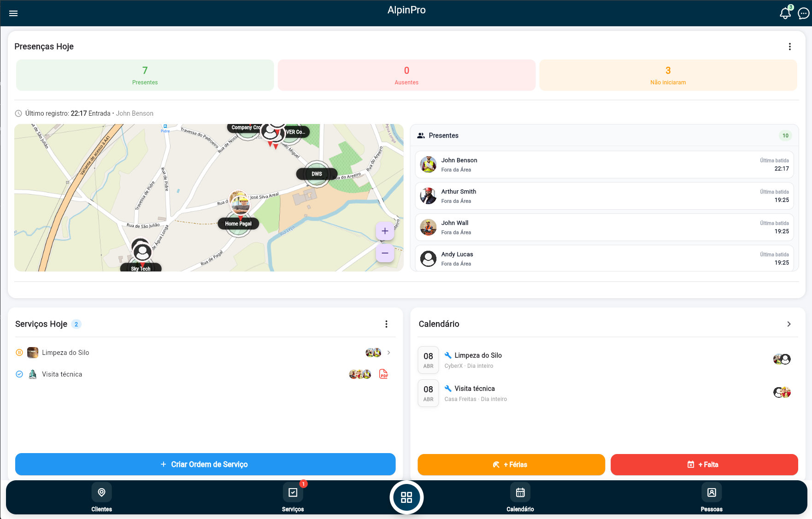Expand the Calendário panel chevron
Image resolution: width=812 pixels, height=519 pixels.
coord(788,324)
